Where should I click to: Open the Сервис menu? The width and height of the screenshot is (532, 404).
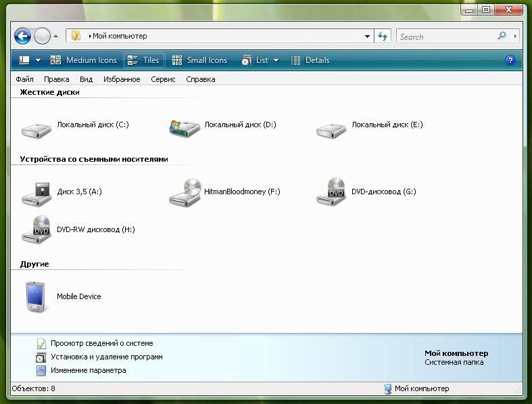pyautogui.click(x=163, y=79)
